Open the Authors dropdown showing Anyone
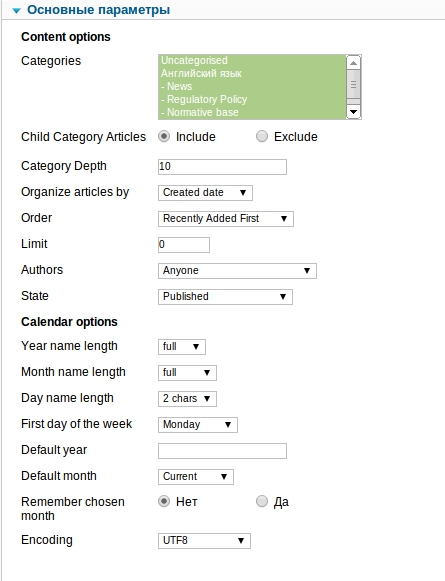445x581 pixels. click(x=237, y=270)
